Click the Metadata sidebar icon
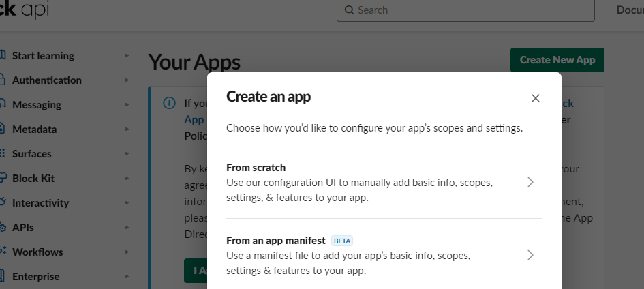Viewport: 644px width, 289px height. coord(3,130)
